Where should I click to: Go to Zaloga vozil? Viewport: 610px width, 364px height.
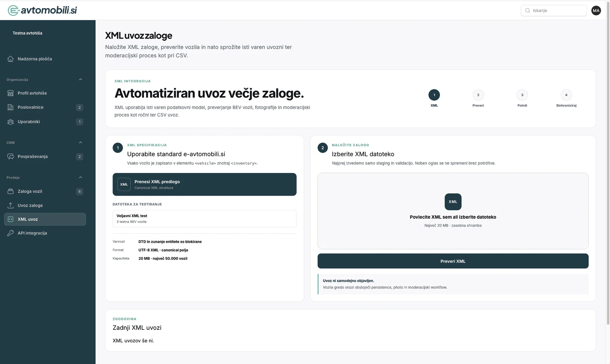coord(45,191)
